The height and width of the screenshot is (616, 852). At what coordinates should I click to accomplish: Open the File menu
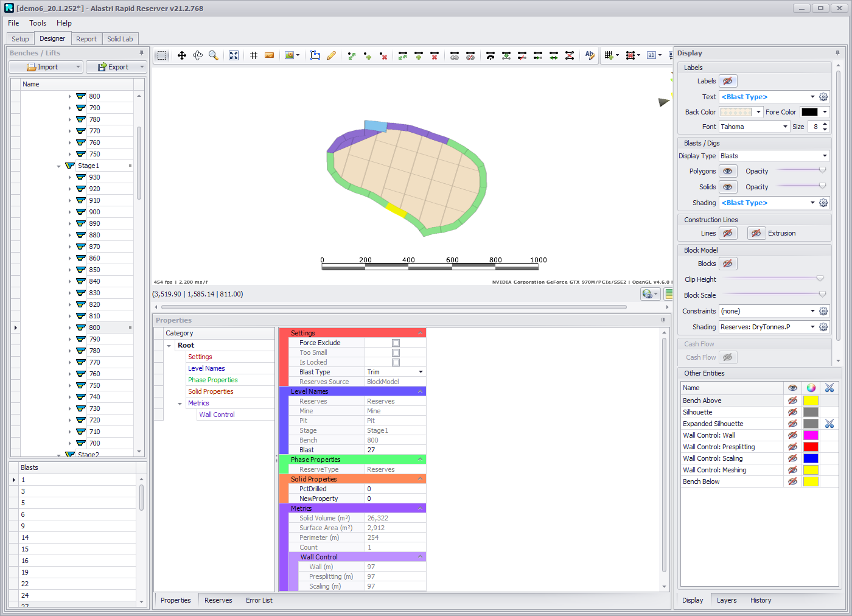13,23
